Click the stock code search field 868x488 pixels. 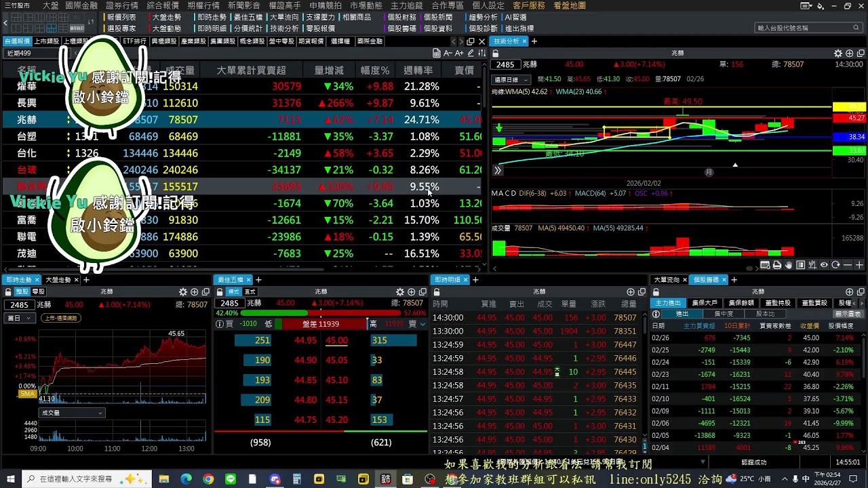pyautogui.click(x=808, y=28)
